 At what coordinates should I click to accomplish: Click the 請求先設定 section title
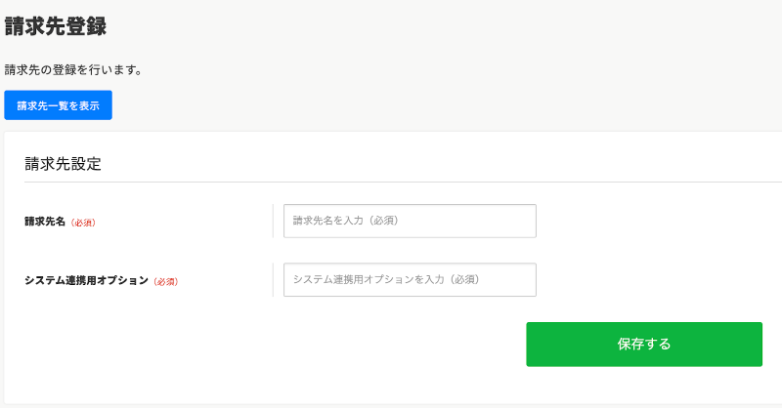pos(63,164)
